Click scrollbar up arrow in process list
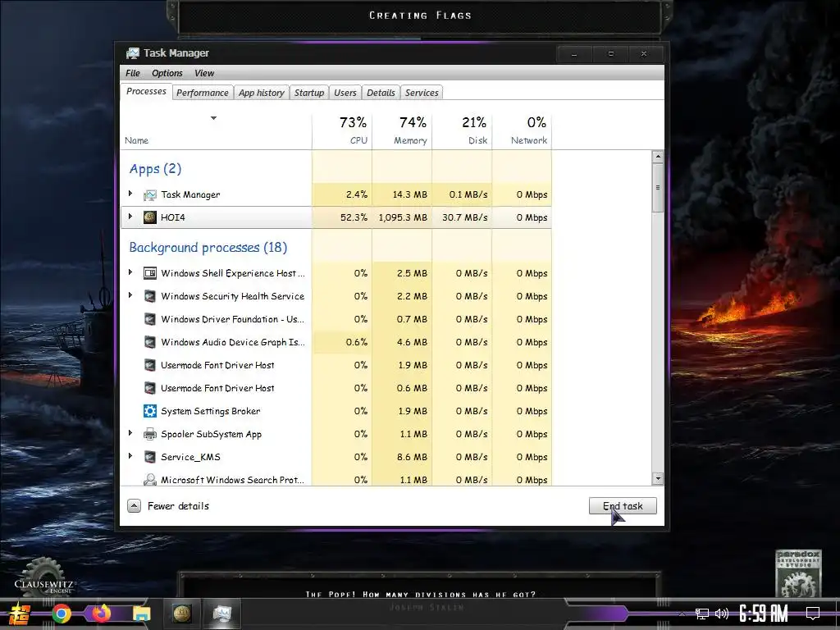The width and height of the screenshot is (840, 630). point(658,157)
